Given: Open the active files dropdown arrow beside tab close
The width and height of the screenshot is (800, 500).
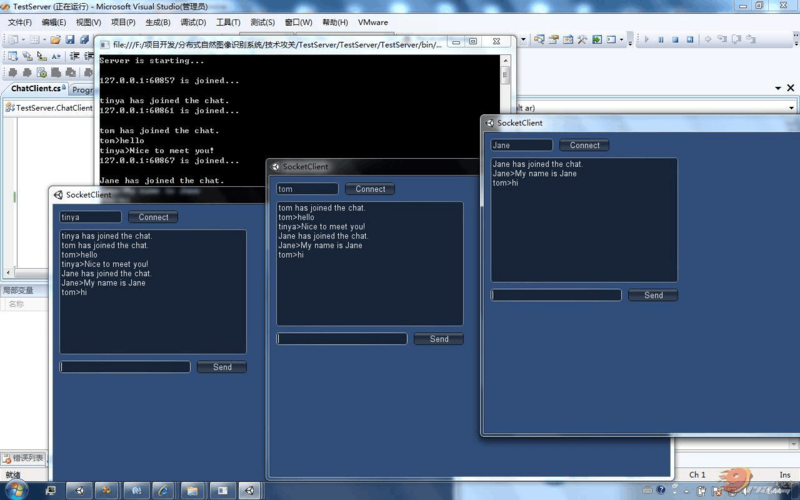Looking at the screenshot, I should (778, 88).
